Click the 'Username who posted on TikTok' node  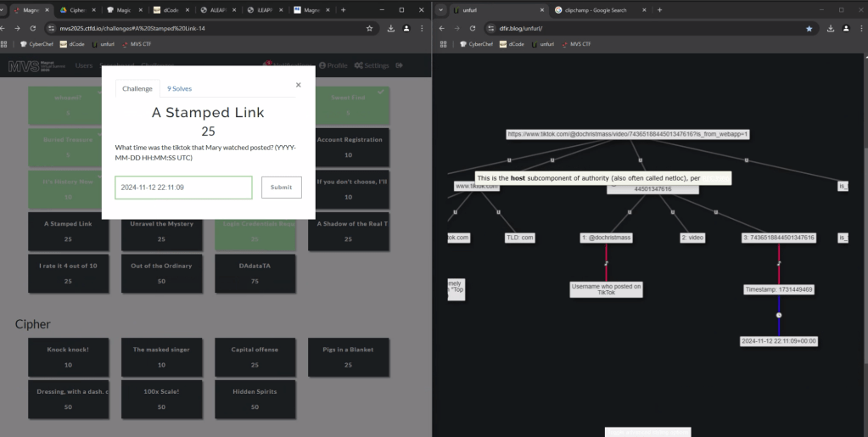606,289
